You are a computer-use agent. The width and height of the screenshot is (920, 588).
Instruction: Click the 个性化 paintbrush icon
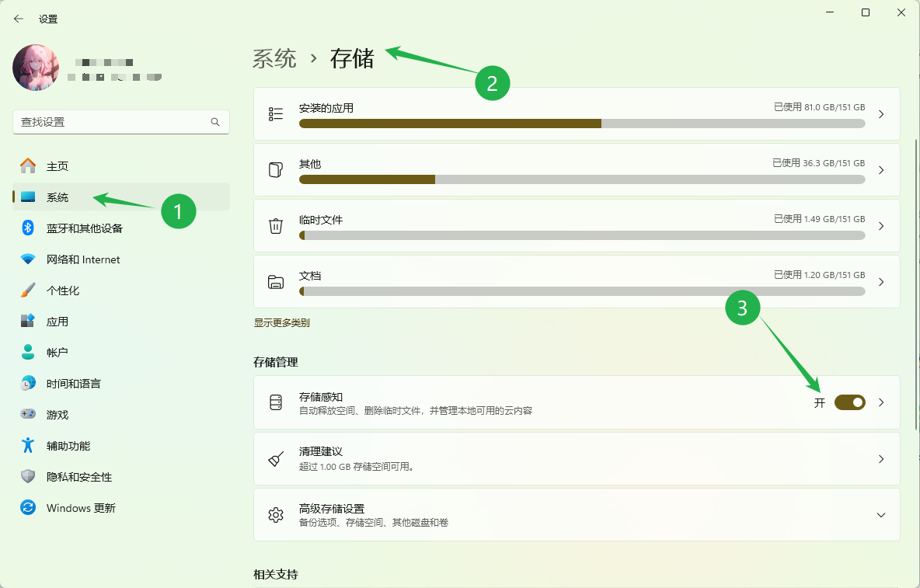point(27,291)
